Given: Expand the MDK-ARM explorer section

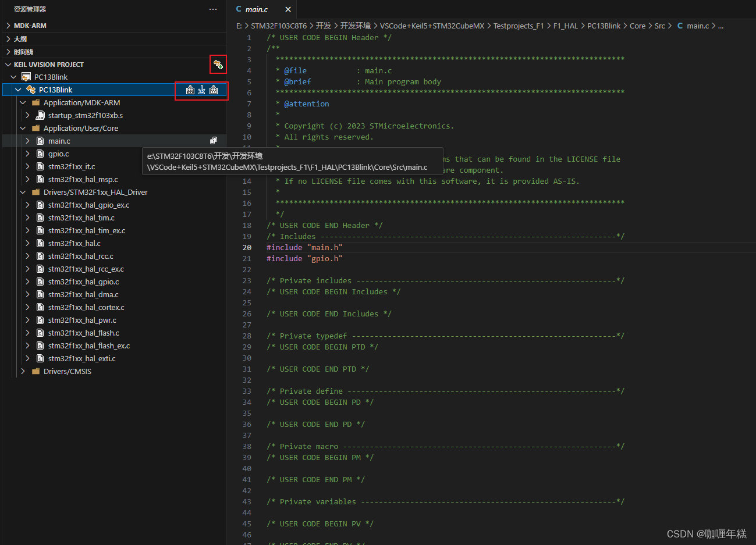Looking at the screenshot, I should coord(8,26).
